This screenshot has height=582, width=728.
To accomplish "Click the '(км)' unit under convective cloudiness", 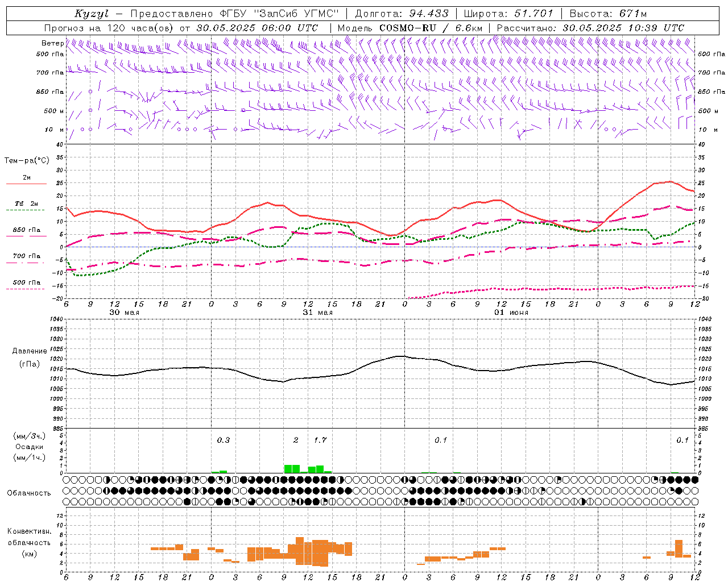I will [x=29, y=554].
